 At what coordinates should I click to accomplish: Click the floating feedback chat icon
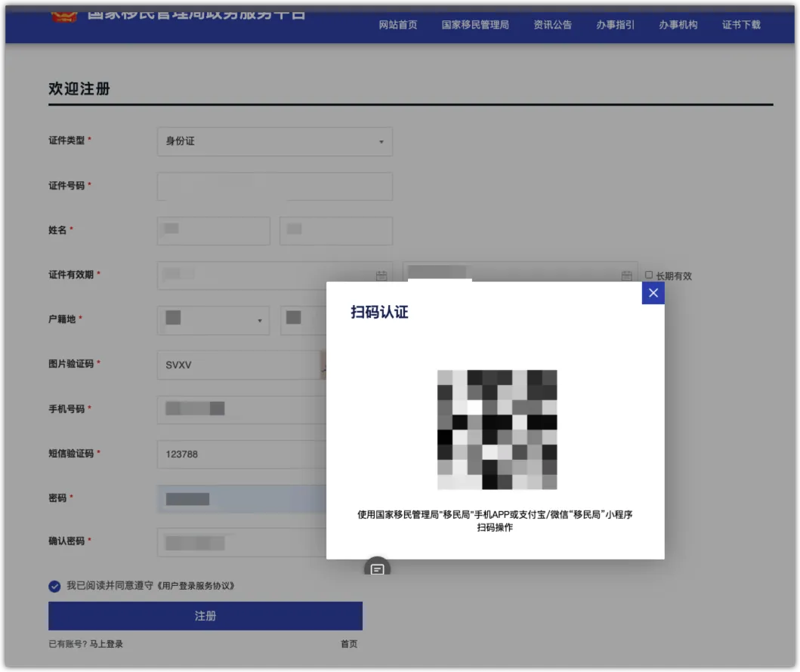[377, 569]
